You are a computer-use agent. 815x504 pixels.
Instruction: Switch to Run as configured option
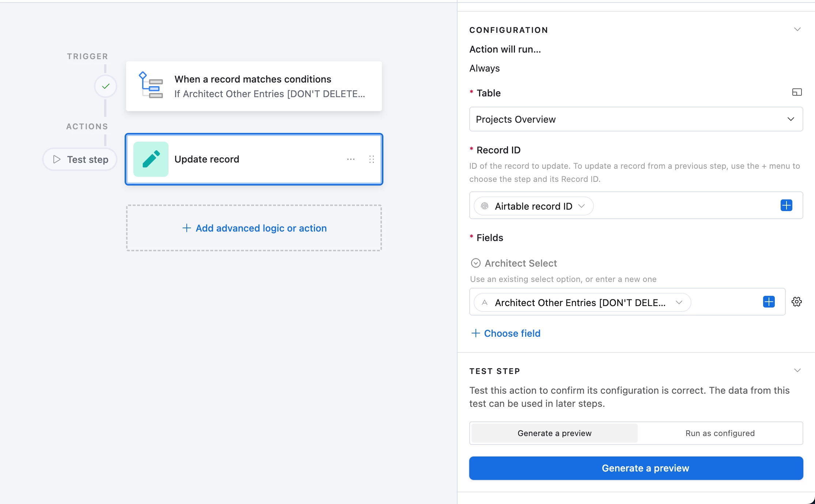click(720, 433)
